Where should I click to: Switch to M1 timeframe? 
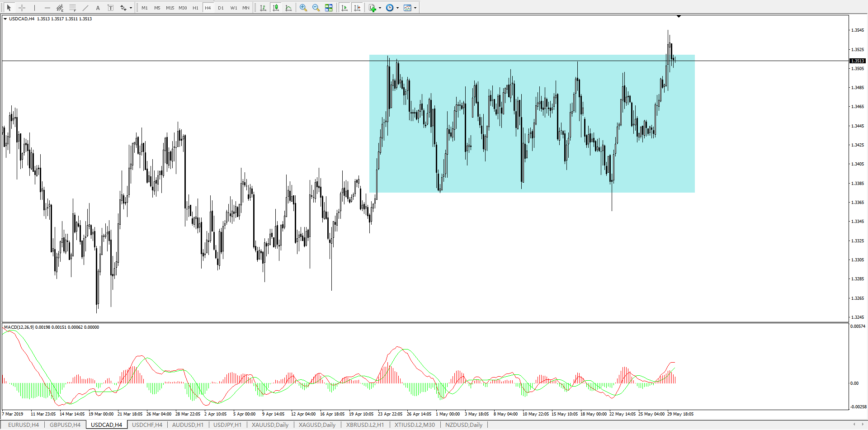(x=145, y=8)
